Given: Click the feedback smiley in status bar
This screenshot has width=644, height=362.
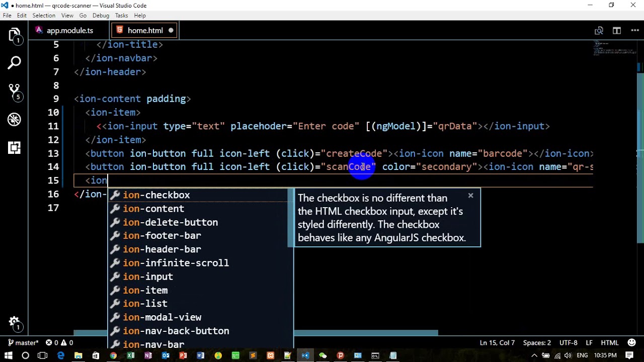Looking at the screenshot, I should (632, 342).
